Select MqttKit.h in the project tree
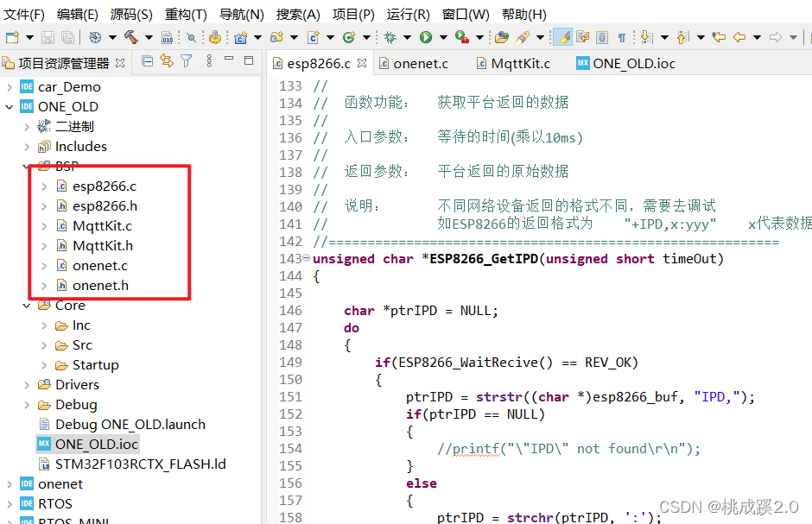This screenshot has width=812, height=524. pyautogui.click(x=103, y=246)
